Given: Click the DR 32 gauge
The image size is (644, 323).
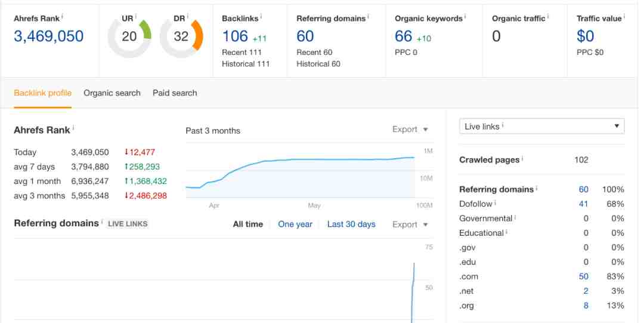Looking at the screenshot, I should coord(181,36).
